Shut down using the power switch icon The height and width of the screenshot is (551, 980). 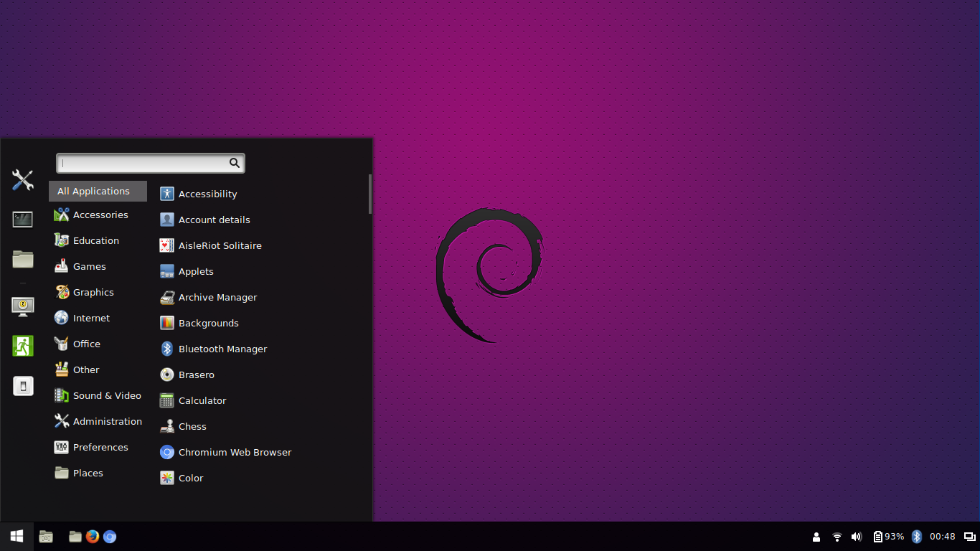click(22, 385)
